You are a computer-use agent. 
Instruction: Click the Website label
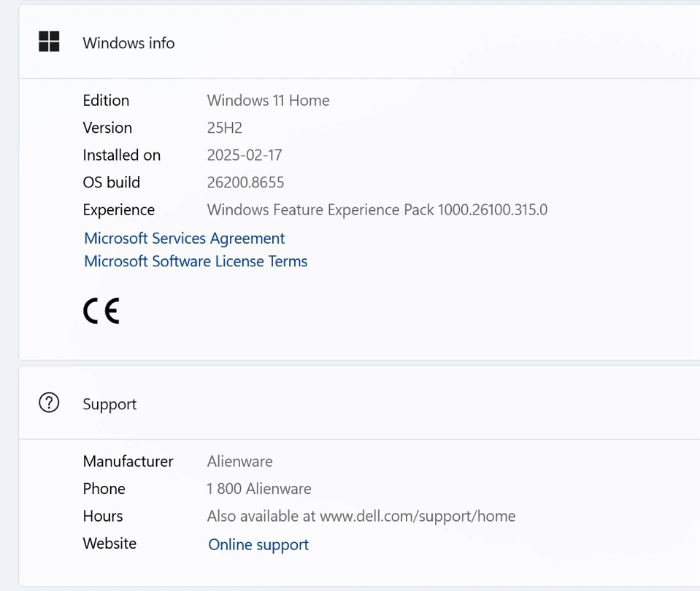coord(109,544)
